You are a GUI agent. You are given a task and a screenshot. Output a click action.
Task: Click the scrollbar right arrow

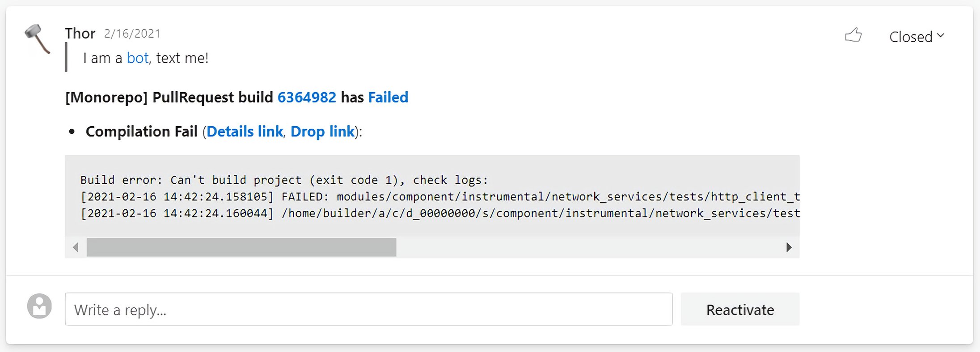(789, 247)
